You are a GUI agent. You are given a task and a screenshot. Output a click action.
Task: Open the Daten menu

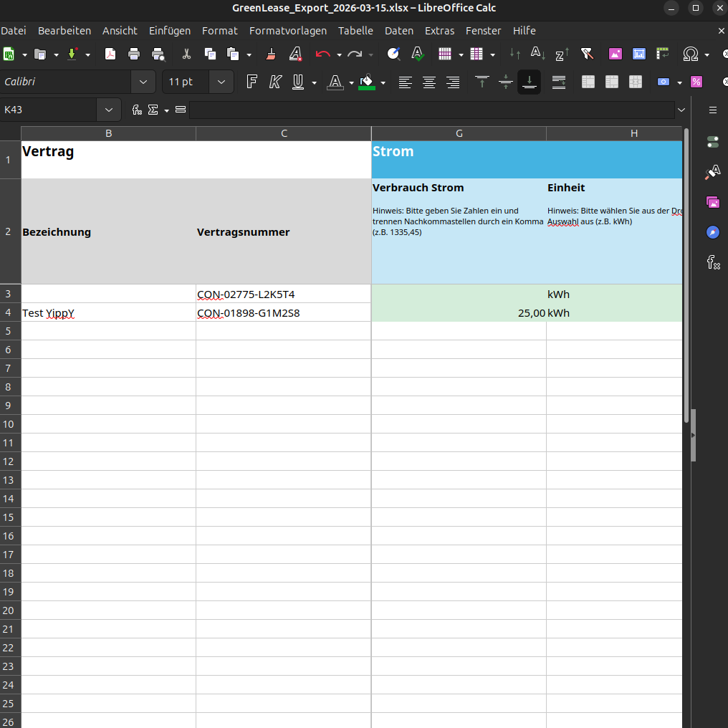click(399, 31)
